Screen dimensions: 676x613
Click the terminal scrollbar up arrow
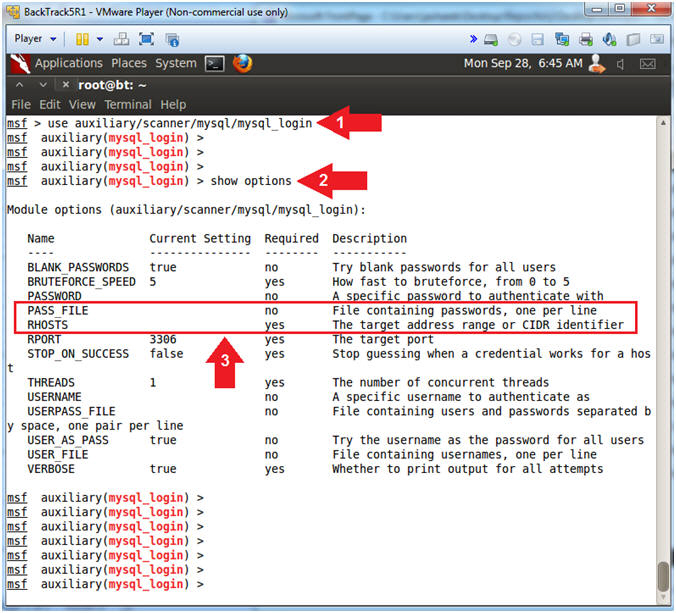coord(663,123)
